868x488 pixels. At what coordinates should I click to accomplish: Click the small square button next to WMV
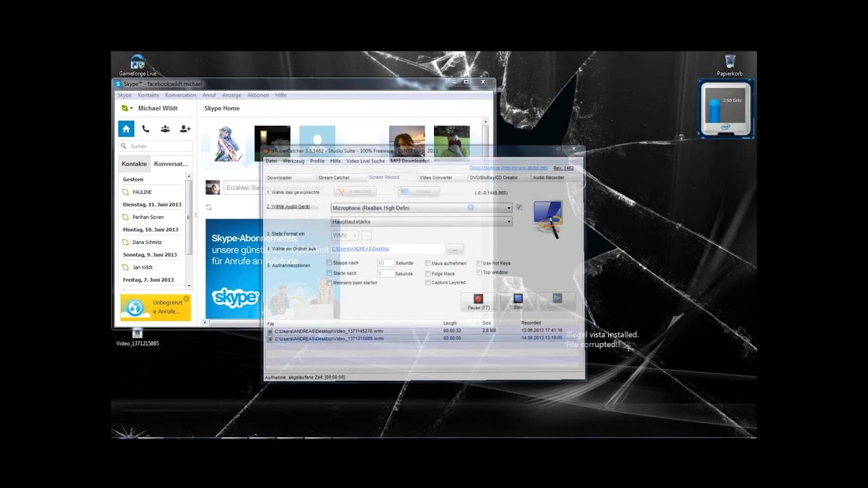pyautogui.click(x=366, y=235)
